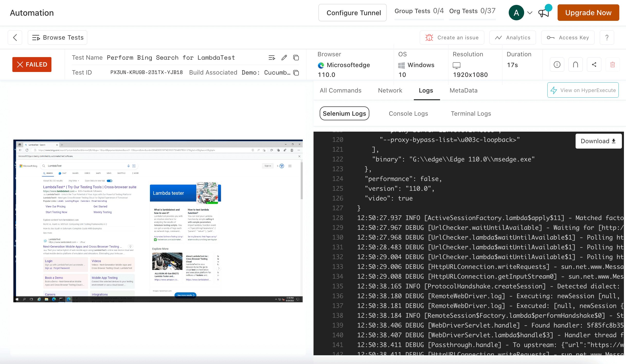Copy the test name with copy icon
626x364 pixels.
(x=296, y=58)
